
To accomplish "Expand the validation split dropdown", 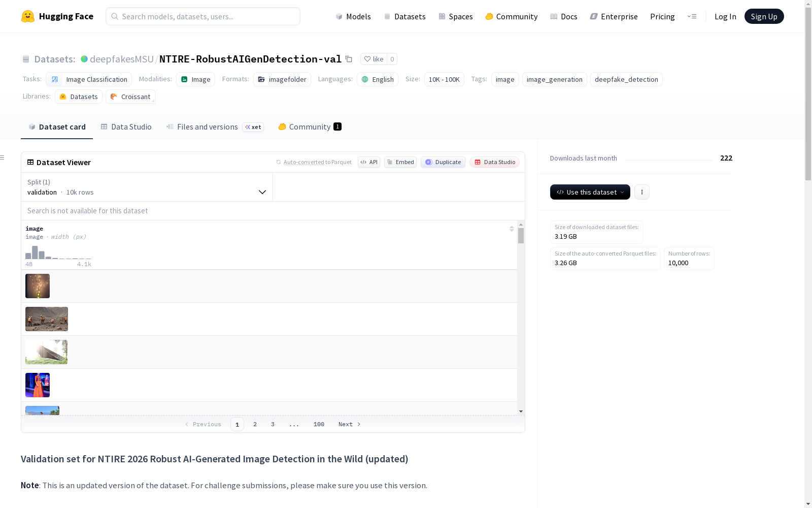I will (147, 187).
